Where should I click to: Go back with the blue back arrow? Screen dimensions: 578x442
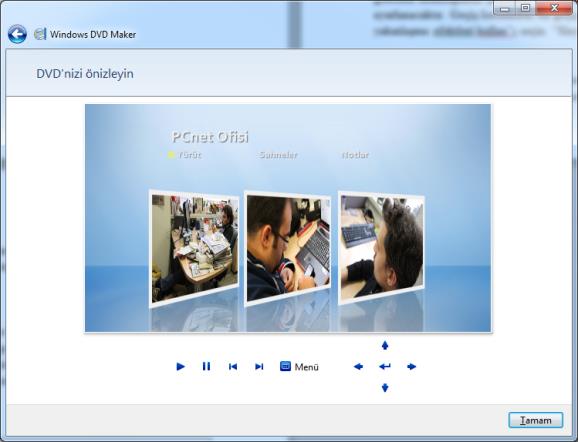pyautogui.click(x=17, y=34)
